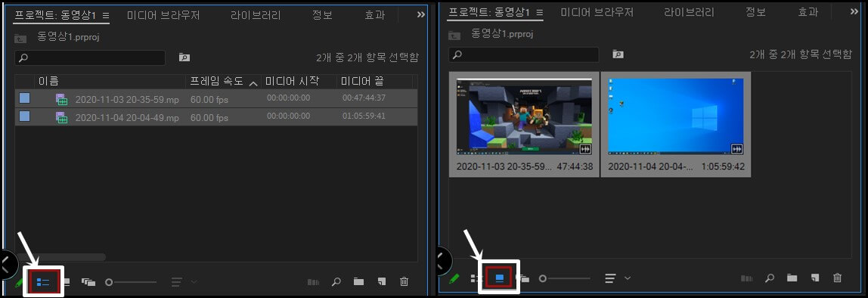Click label color of 2020-11-03 clip row

pos(24,98)
